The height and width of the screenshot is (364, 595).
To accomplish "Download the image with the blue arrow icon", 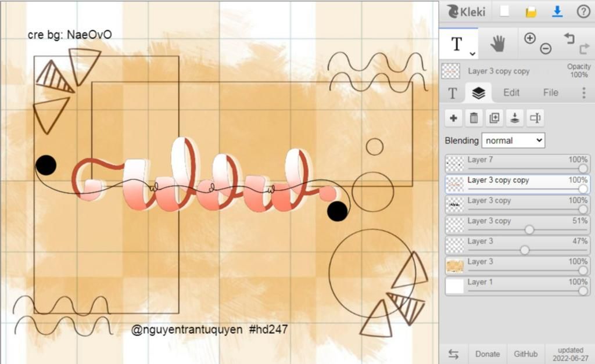I will (557, 12).
